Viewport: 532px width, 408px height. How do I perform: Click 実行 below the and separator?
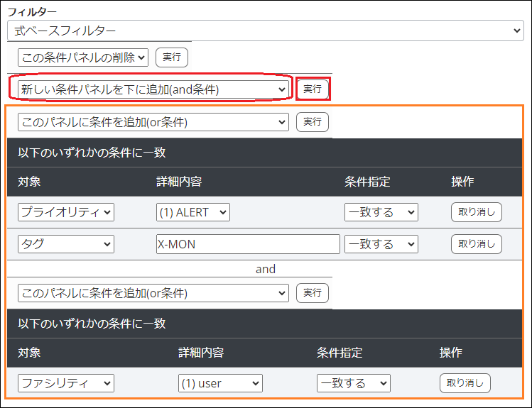pos(313,292)
